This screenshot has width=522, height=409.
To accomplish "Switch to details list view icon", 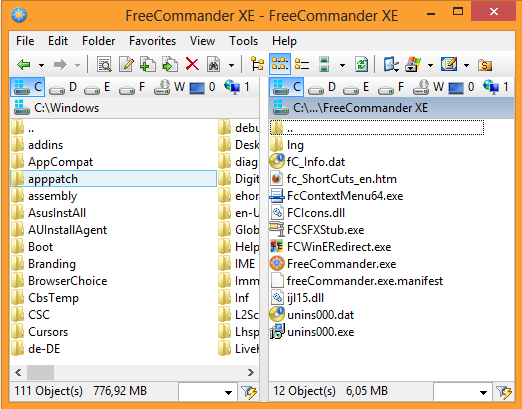I will coord(302,64).
